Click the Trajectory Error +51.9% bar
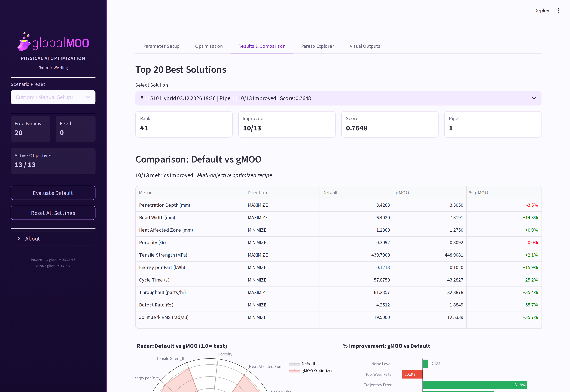This screenshot has width=570, height=392. tap(475, 385)
